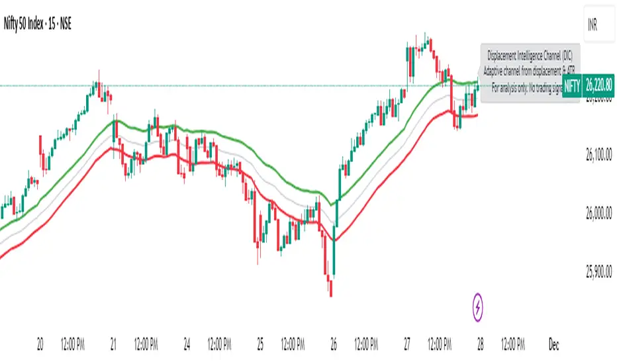Select date 25 on the time axis
Screen dimensions: 617x364
[261, 344]
